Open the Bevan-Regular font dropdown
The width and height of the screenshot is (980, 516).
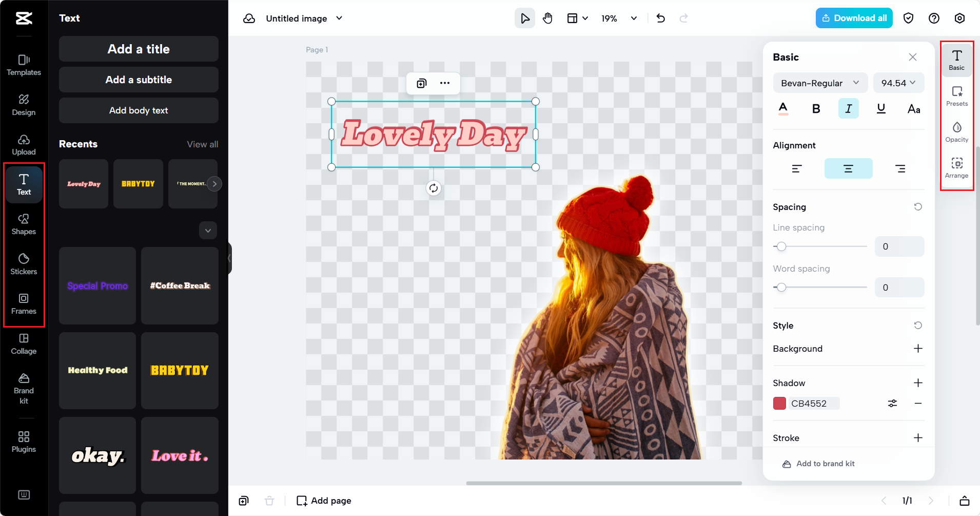pyautogui.click(x=819, y=83)
